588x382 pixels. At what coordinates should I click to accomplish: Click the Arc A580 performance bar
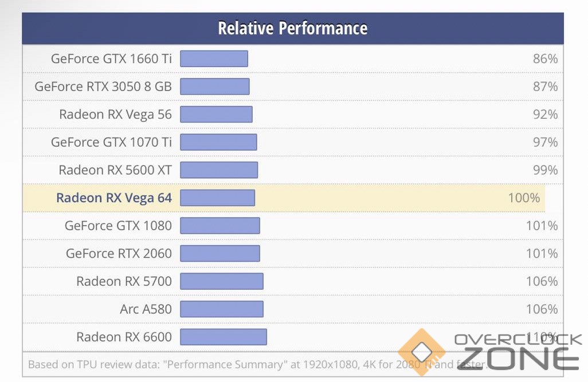[222, 309]
